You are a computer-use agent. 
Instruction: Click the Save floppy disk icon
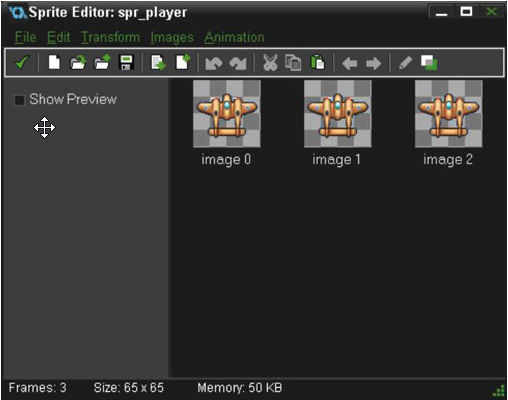(x=126, y=63)
